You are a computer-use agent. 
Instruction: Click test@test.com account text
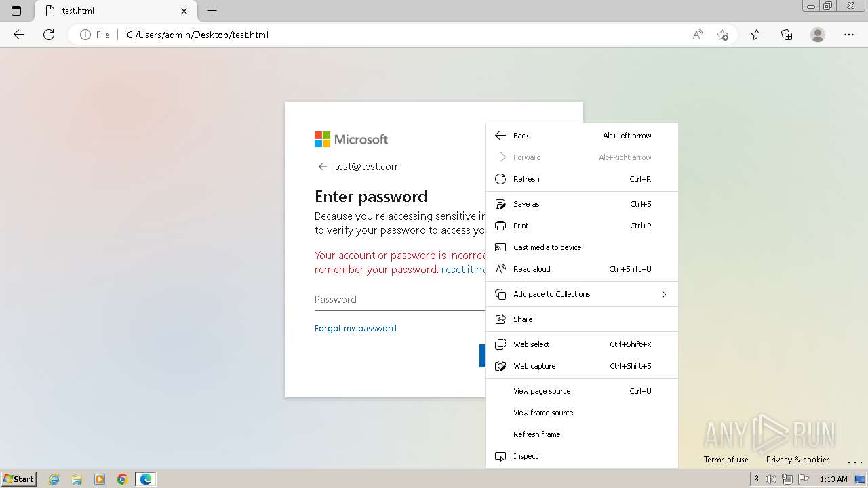point(367,167)
